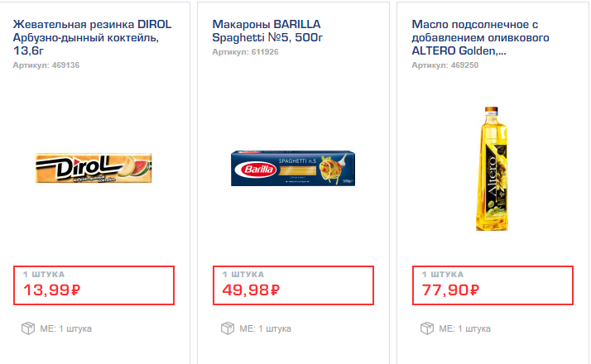Open the Макароны BARILLA Spaghetti №5 title
This screenshot has width=591, height=364.
pos(267,31)
